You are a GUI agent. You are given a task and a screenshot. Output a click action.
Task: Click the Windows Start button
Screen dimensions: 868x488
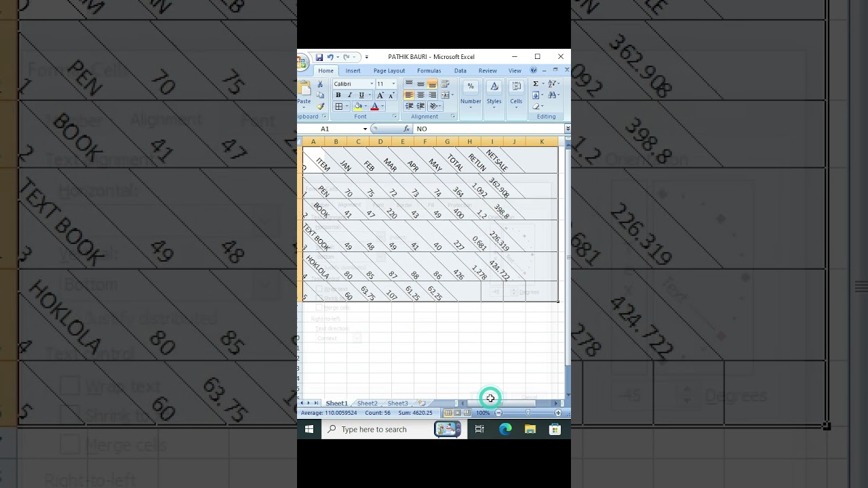(309, 429)
